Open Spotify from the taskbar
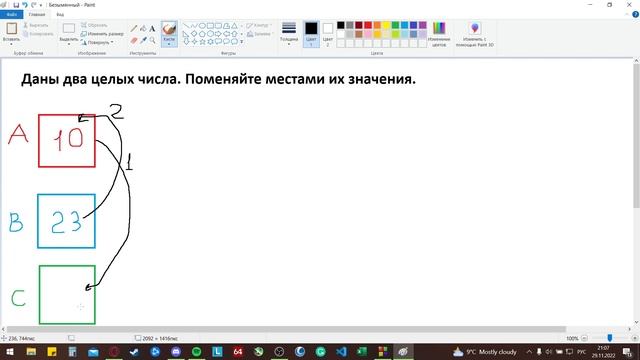This screenshot has width=640, height=360. [196, 351]
